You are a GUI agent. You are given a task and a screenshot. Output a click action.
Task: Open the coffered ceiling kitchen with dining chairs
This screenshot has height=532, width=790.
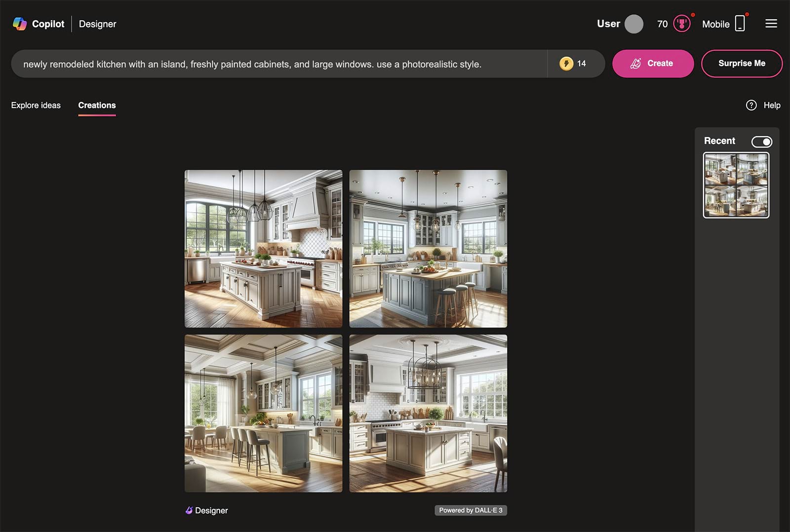coord(263,414)
